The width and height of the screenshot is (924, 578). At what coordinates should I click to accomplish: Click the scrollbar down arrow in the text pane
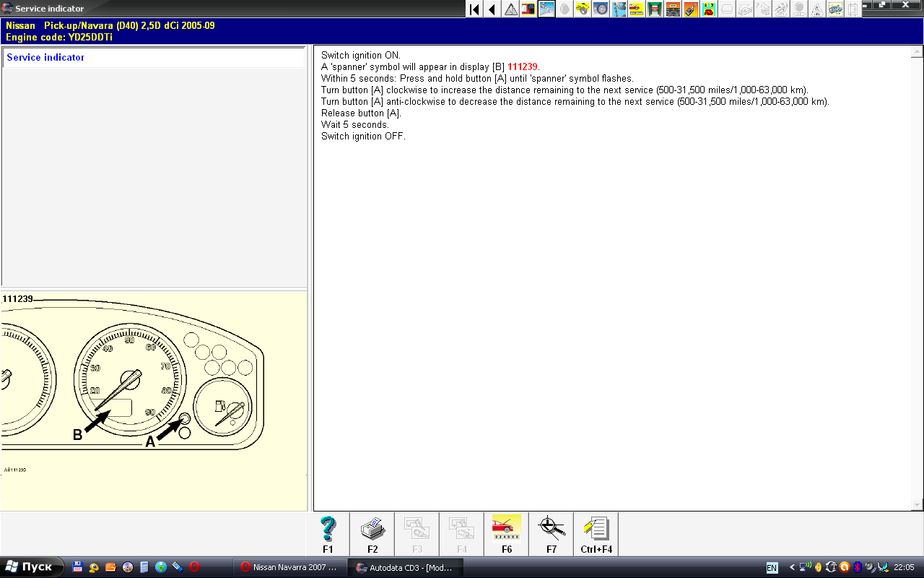(x=918, y=504)
